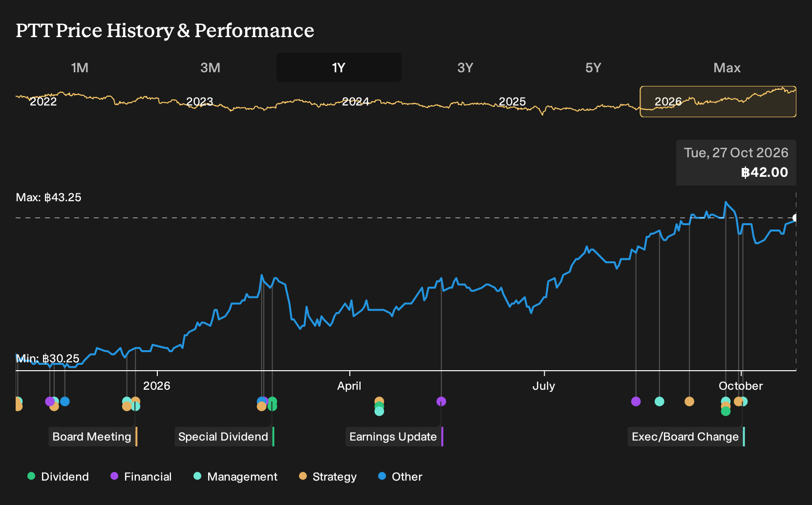
Task: Switch to the 1M time range
Action: point(80,67)
